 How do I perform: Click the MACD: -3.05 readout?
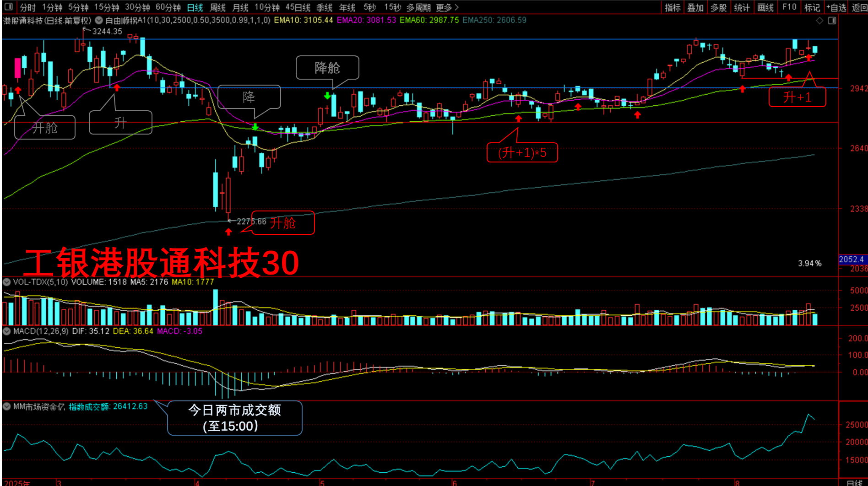coord(179,331)
